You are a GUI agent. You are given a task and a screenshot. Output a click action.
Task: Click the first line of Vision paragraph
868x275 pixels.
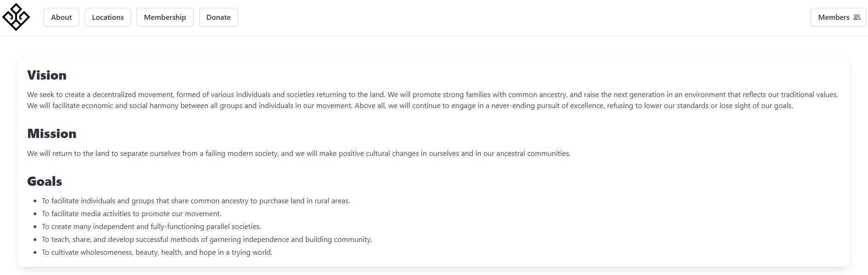tap(433, 95)
